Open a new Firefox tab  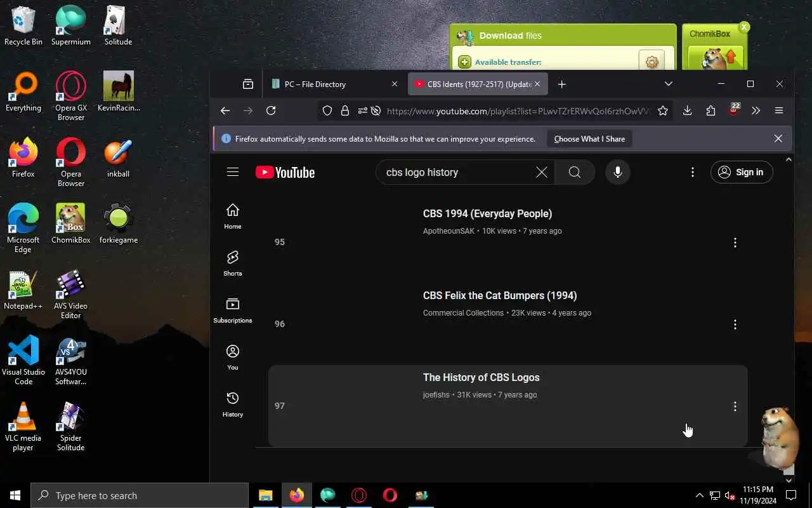click(561, 84)
